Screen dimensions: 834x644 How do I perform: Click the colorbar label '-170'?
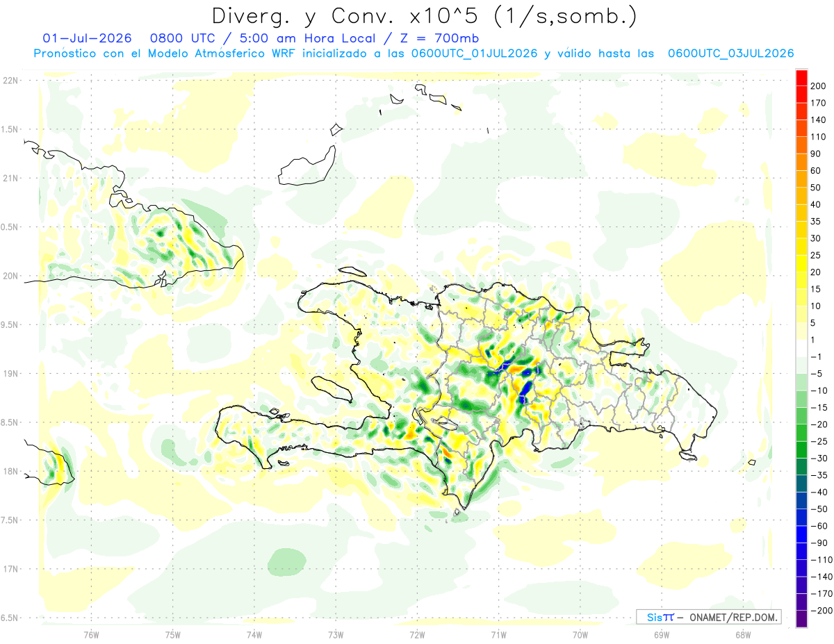pyautogui.click(x=821, y=594)
